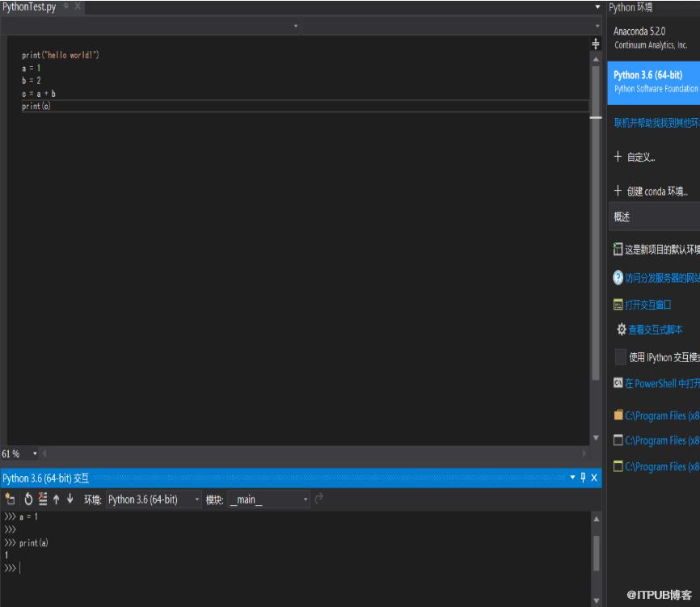Select Anaconda 5.2.0 environment

pos(654,37)
